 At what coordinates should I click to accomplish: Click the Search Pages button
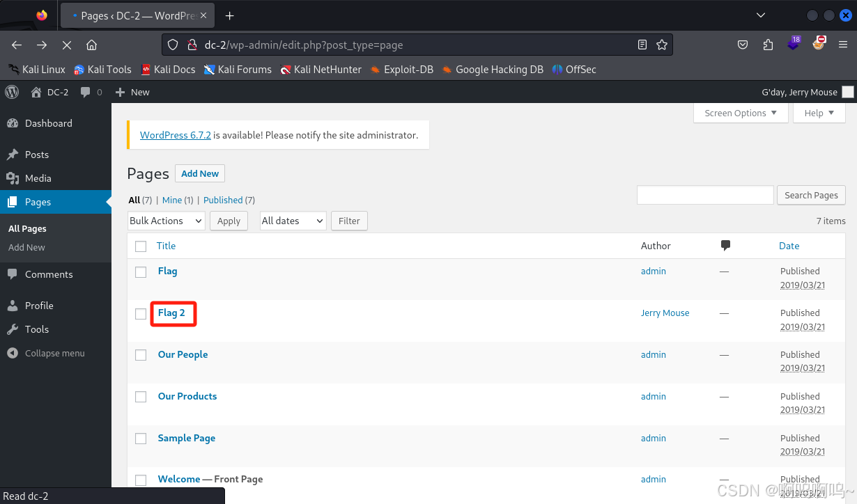[811, 195]
